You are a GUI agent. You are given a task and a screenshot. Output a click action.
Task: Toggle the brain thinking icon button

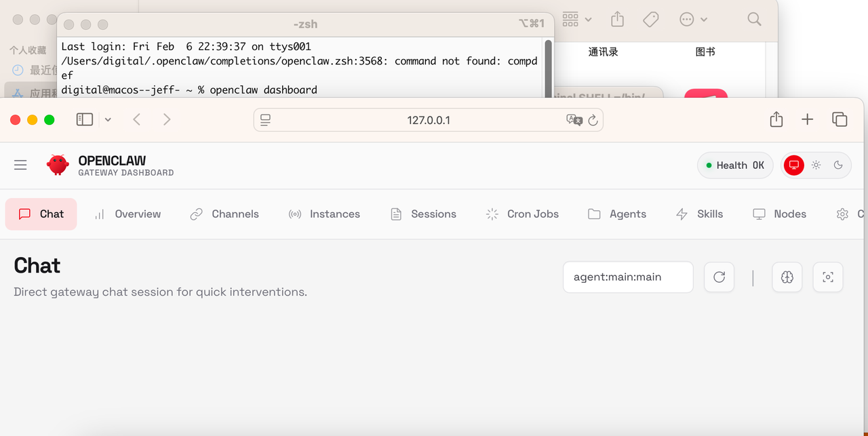point(787,277)
